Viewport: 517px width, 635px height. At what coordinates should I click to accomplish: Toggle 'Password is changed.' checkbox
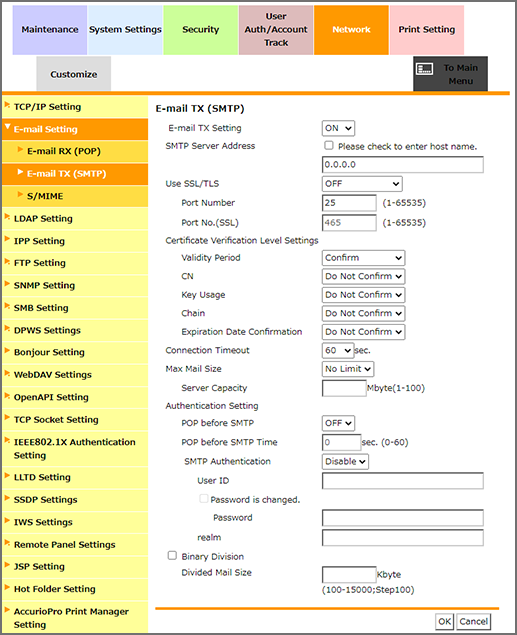tap(204, 499)
